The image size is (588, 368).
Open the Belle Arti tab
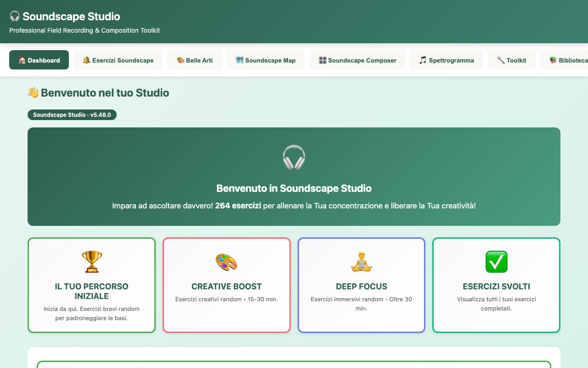click(x=194, y=60)
